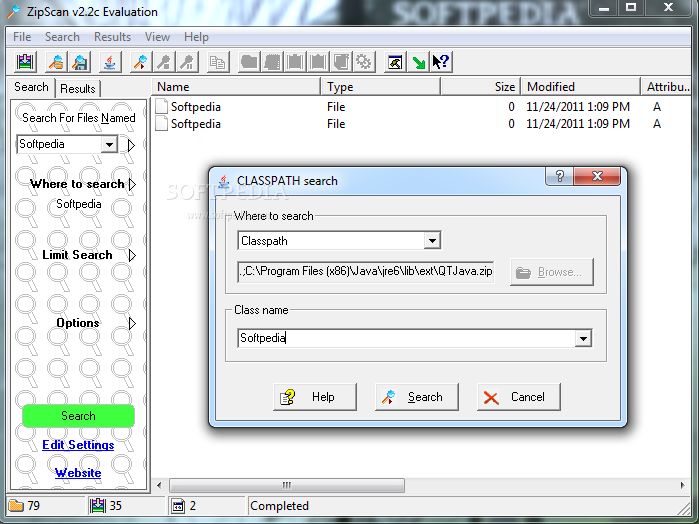Click the Completed status bar text

coord(280,506)
